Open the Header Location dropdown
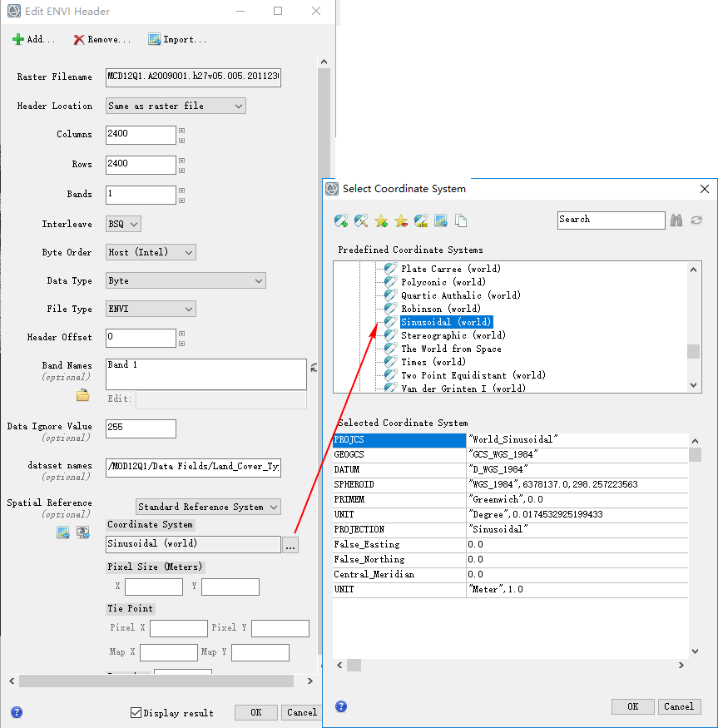Image resolution: width=718 pixels, height=728 pixels. pyautogui.click(x=176, y=106)
